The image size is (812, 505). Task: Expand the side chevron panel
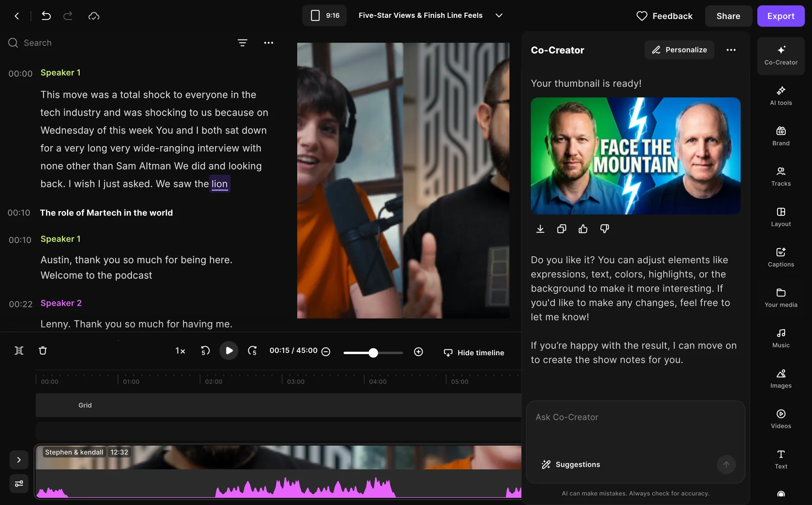coord(19,460)
